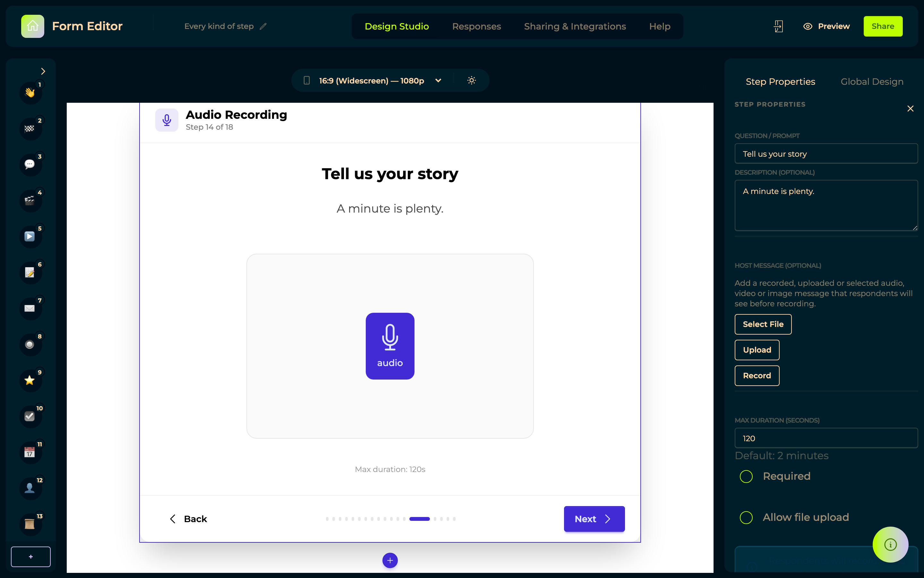Expand the step sidebar with chevron
Screen dimensions: 924x578
(x=43, y=71)
